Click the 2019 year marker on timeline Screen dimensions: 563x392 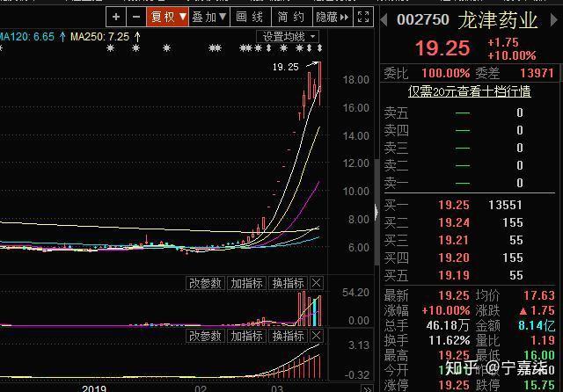94,388
